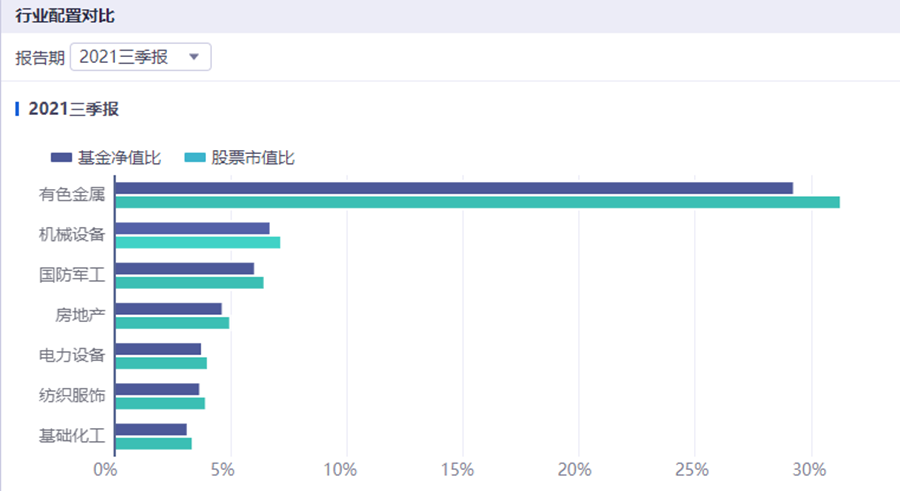Select the 电力设备 dark blue bar
Viewport: 900px width, 491px height.
point(158,349)
